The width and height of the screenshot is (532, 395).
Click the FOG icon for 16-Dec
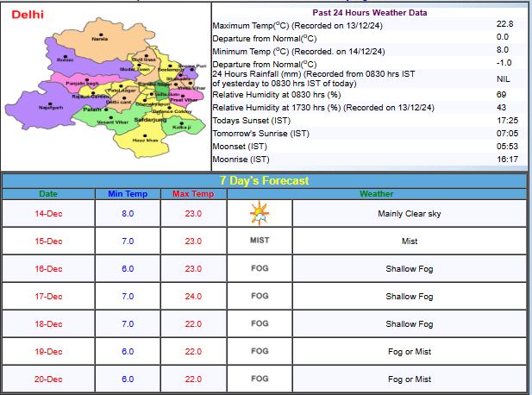(259, 269)
